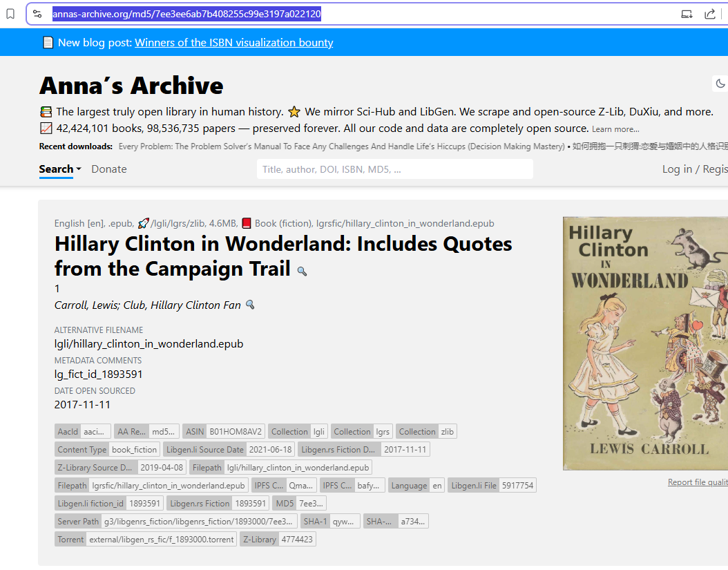The image size is (728, 570).
Task: Click the IPFS C... Qma... tag
Action: coord(284,486)
